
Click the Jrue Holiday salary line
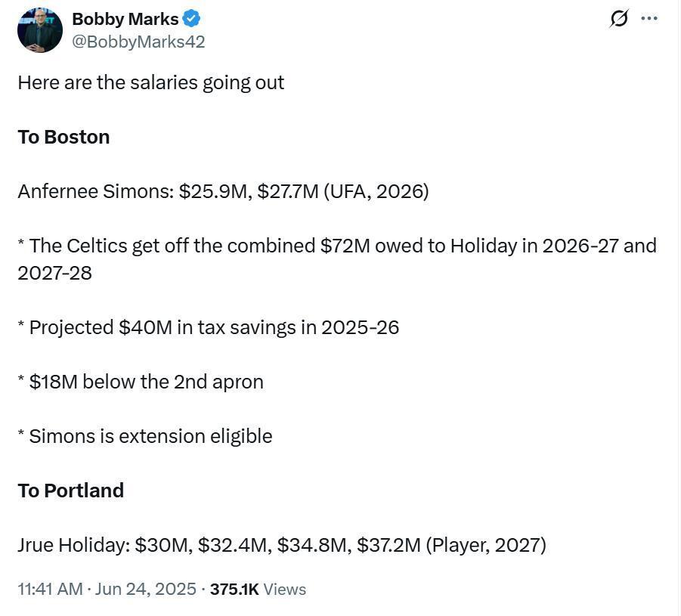(x=282, y=545)
